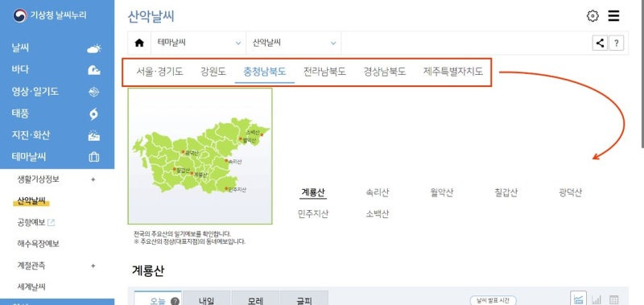Switch to table view icon
This screenshot has width=644, height=305.
[613, 299]
